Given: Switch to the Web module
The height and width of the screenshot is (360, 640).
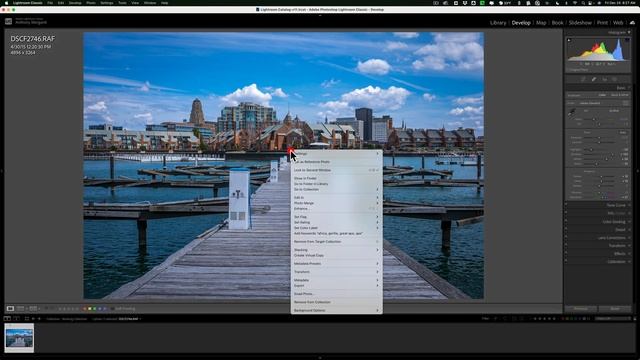Looking at the screenshot, I should (618, 23).
